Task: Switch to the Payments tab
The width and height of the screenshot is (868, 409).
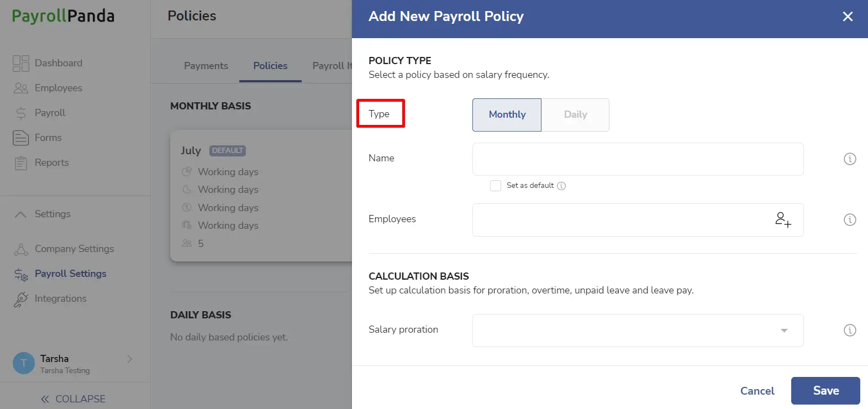Action: click(x=206, y=66)
